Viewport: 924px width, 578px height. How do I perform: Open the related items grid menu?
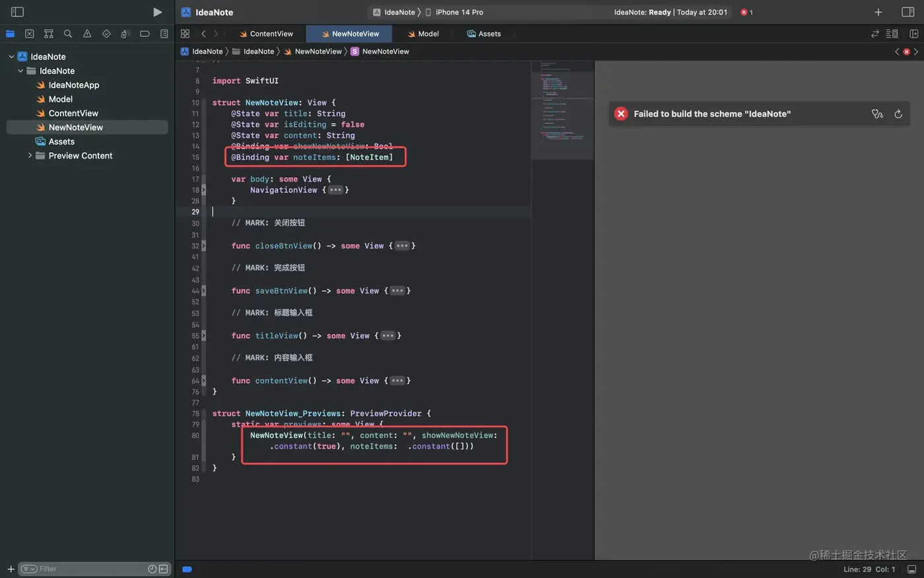185,34
